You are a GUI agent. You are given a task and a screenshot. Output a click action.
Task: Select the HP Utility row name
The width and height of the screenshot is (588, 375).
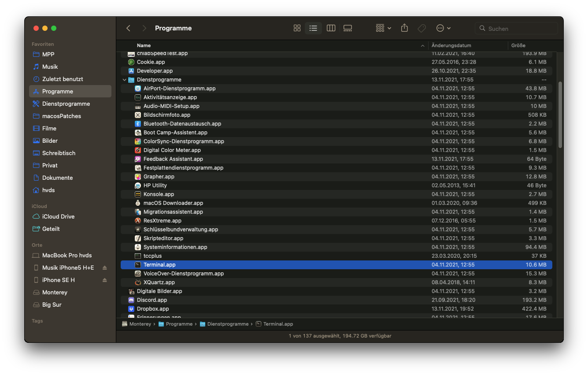(x=155, y=186)
